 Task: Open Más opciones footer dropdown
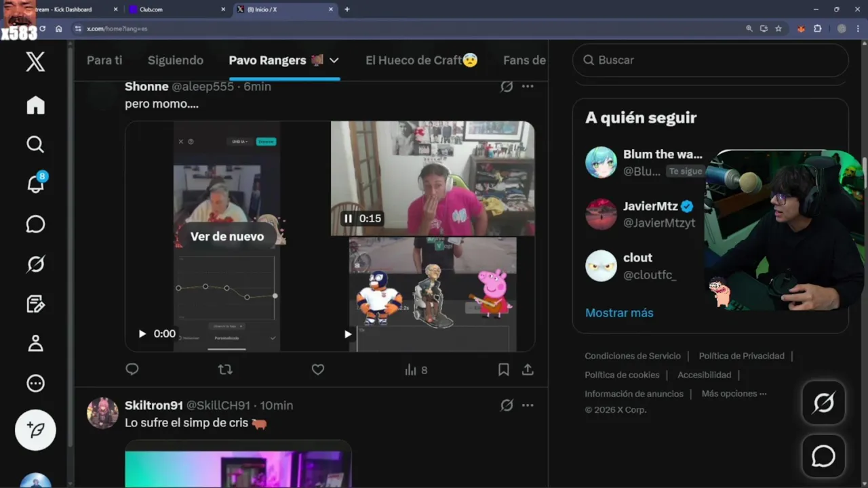click(x=734, y=394)
